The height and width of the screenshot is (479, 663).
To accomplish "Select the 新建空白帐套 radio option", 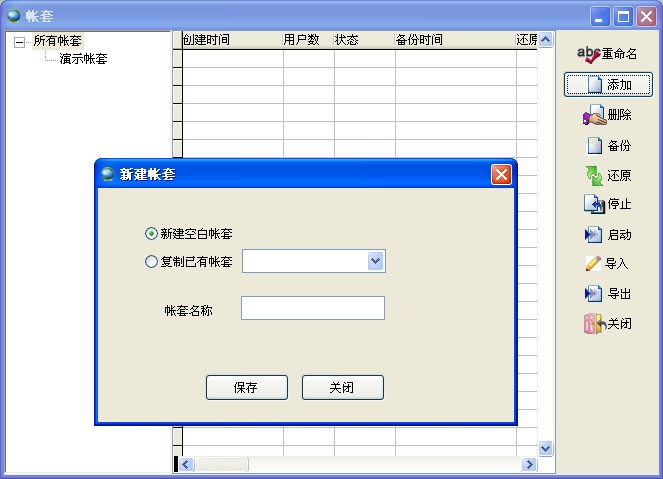I will tap(152, 234).
